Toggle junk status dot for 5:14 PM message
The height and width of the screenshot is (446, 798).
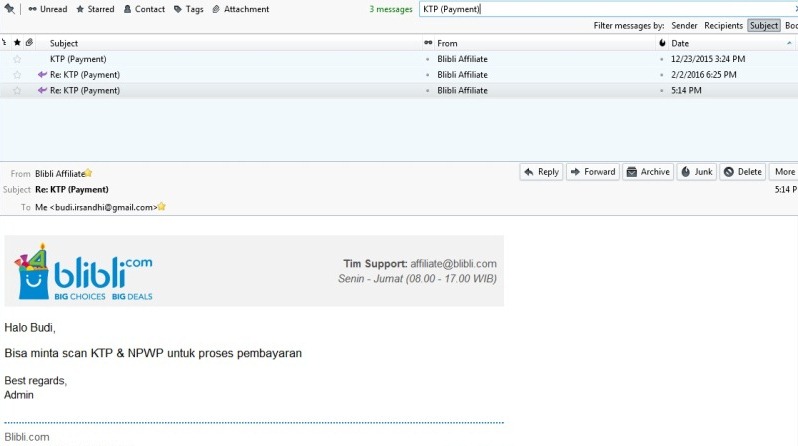[662, 91]
